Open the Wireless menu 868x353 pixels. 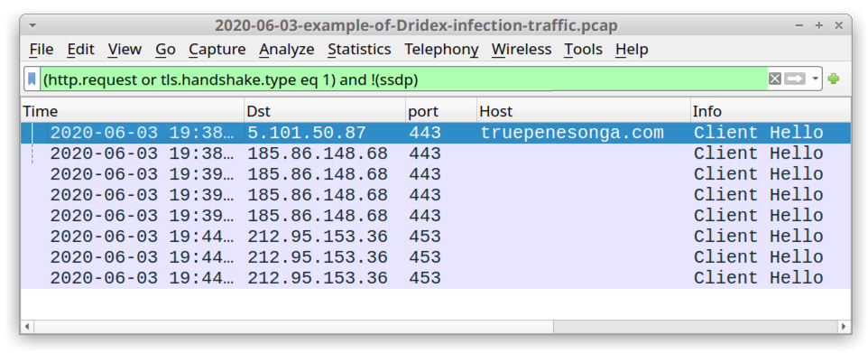tap(522, 50)
